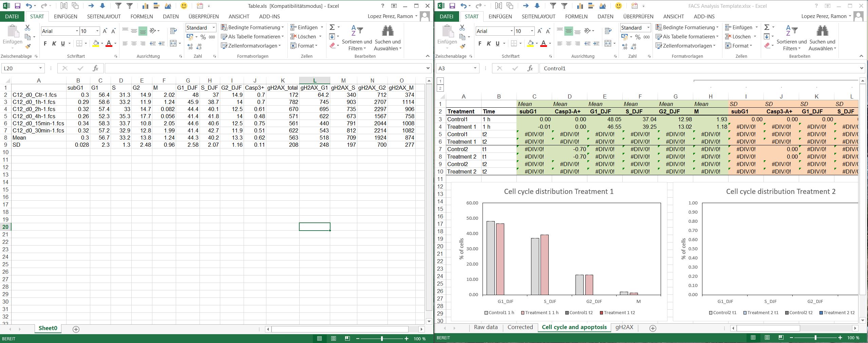868x343 pixels.
Task: Click the percent style icon in Table.xls ribbon
Action: click(x=203, y=37)
